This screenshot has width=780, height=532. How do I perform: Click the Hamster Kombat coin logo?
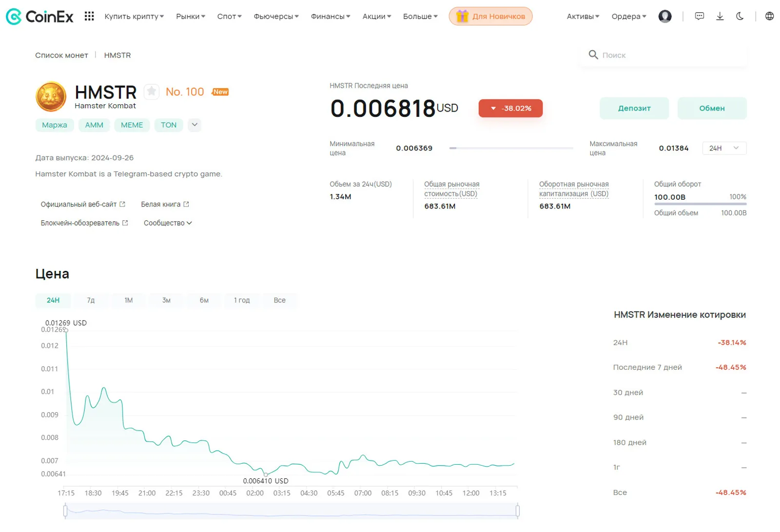51,96
